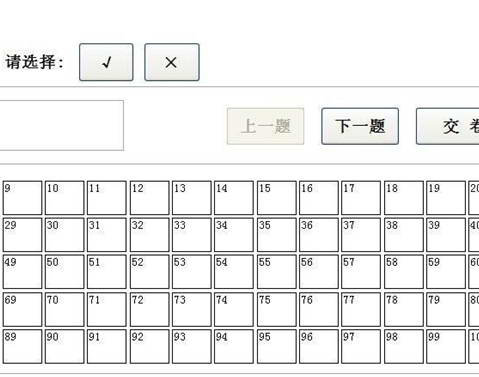Open question number 12
This screenshot has width=479, height=377.
pos(149,198)
